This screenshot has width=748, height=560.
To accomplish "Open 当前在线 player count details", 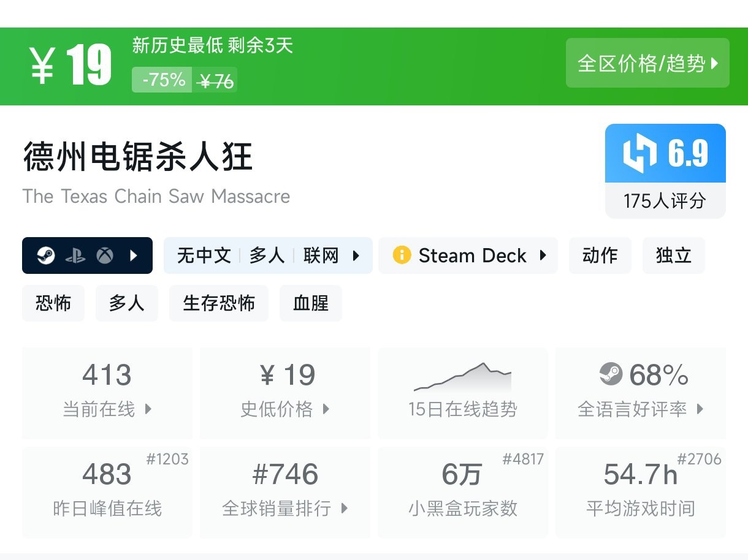I will pos(107,392).
